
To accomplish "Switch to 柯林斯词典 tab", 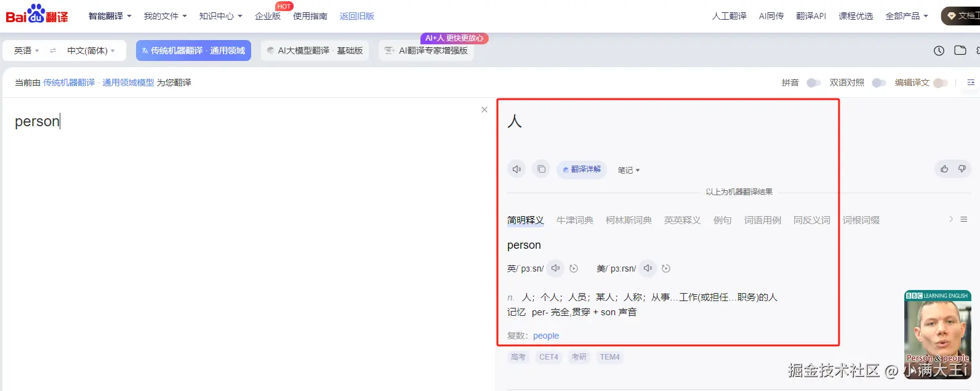I will [x=629, y=220].
